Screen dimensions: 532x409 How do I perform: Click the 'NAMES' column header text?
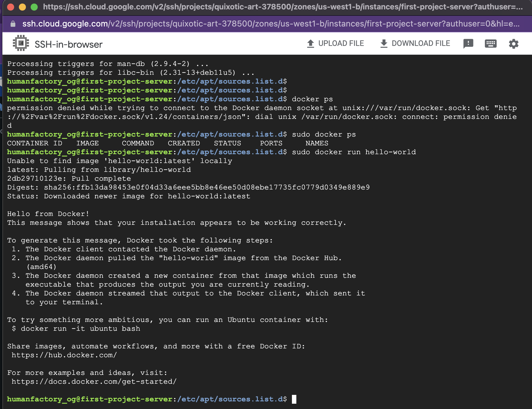(317, 143)
